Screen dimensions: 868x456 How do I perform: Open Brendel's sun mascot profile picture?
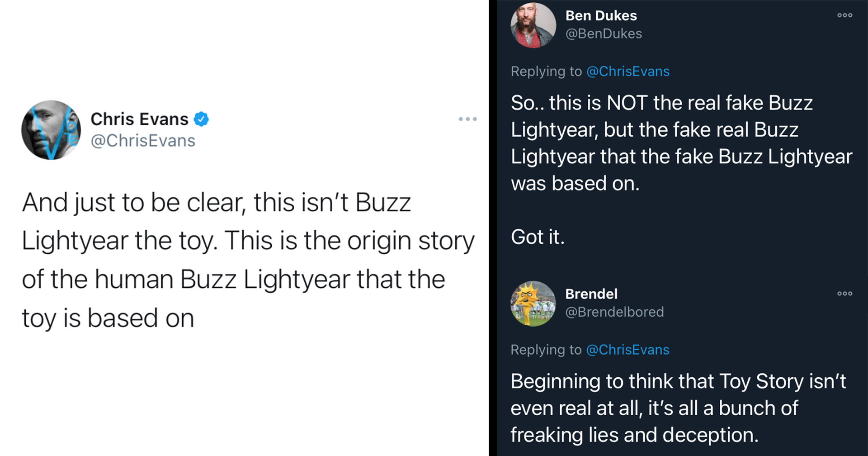click(533, 304)
